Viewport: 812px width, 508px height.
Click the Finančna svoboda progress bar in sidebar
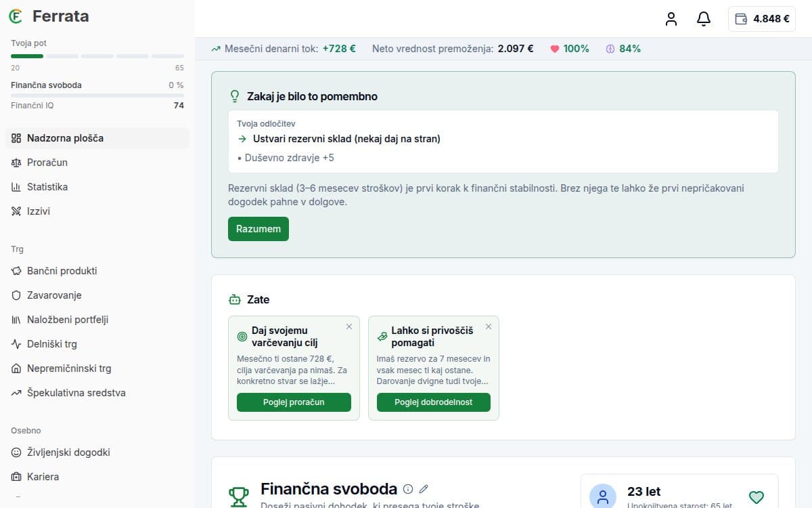(x=97, y=96)
